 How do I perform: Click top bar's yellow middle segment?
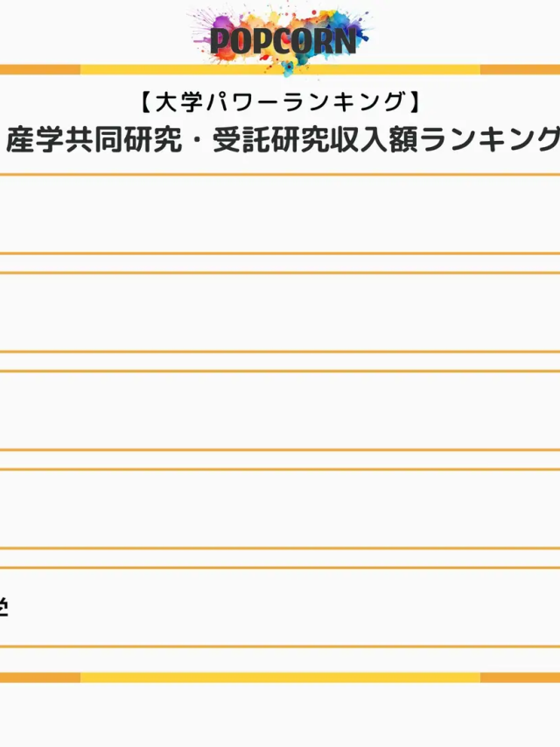tap(280, 69)
